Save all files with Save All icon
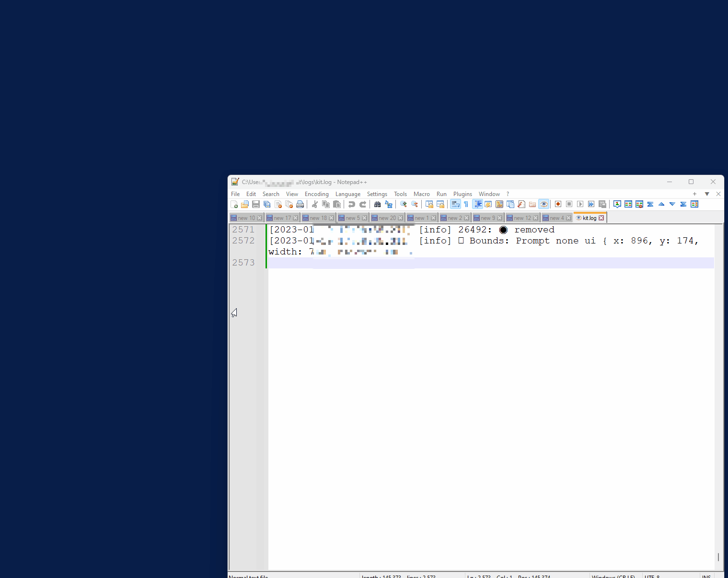728x578 pixels. pos(267,205)
